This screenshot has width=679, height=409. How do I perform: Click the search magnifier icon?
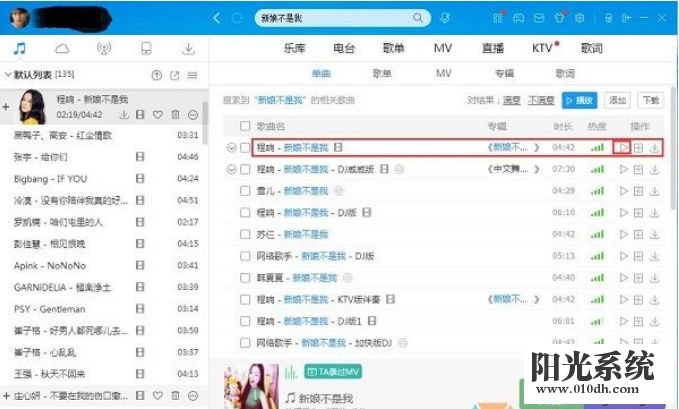tap(417, 18)
